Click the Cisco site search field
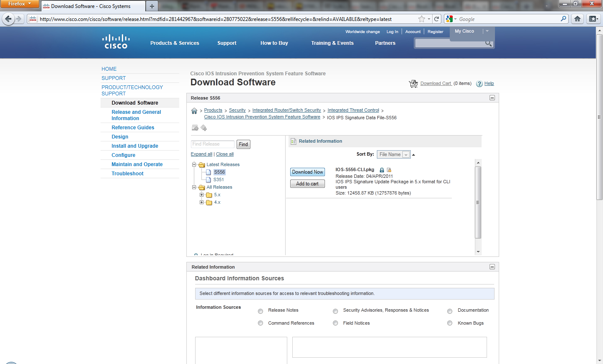The image size is (603, 364). coord(450,43)
